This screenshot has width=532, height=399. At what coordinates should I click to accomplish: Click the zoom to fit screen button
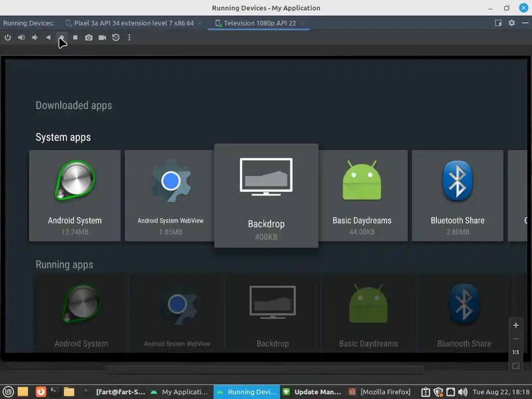coord(516,366)
